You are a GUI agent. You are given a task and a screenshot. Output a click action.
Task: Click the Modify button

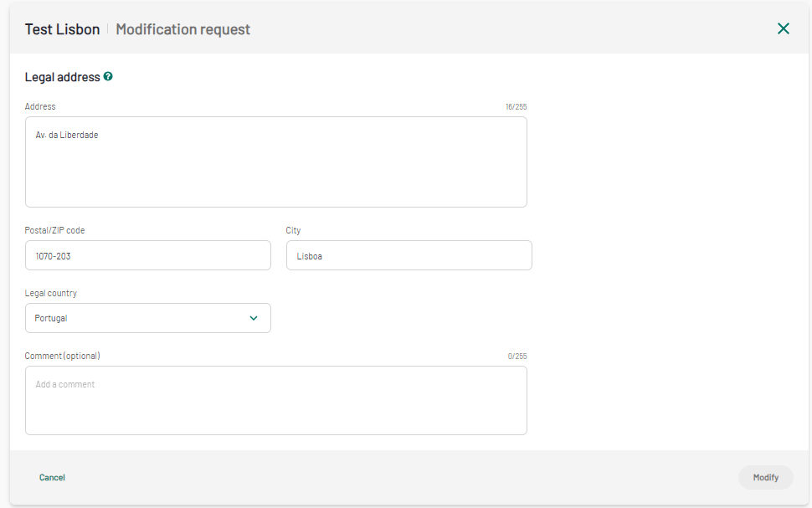pos(765,477)
